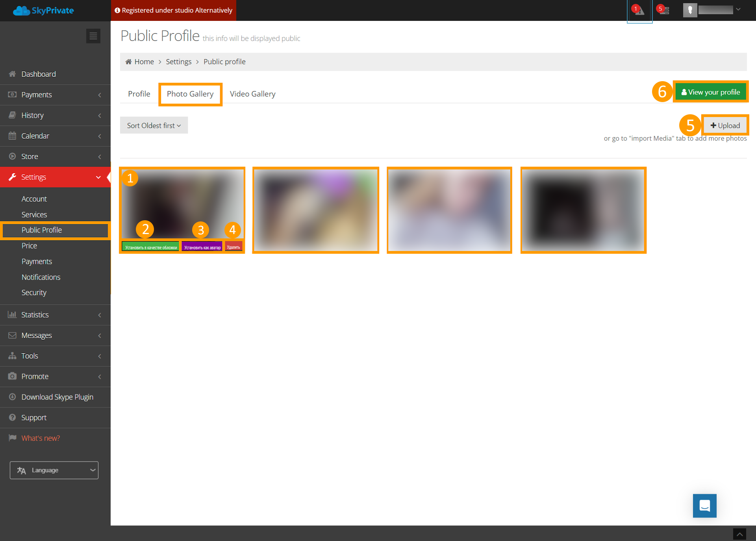The width and height of the screenshot is (756, 541).
Task: Open the Language selector dropdown
Action: [54, 470]
